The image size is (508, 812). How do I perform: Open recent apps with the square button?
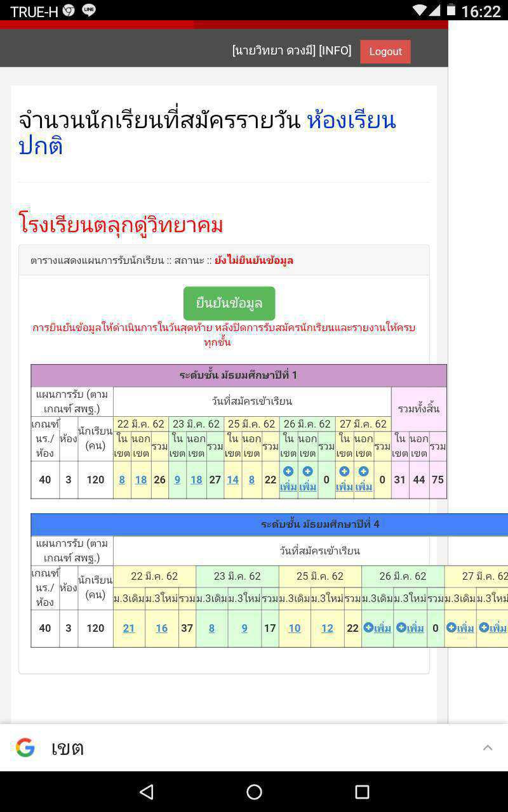point(362,792)
